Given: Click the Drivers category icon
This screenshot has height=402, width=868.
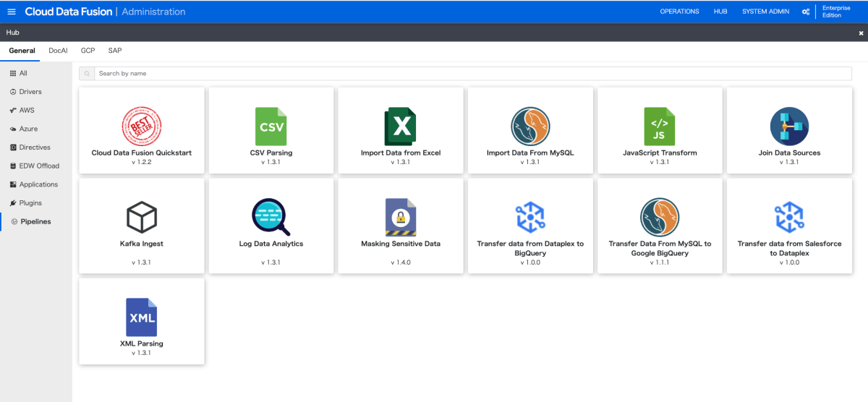Looking at the screenshot, I should tap(13, 92).
